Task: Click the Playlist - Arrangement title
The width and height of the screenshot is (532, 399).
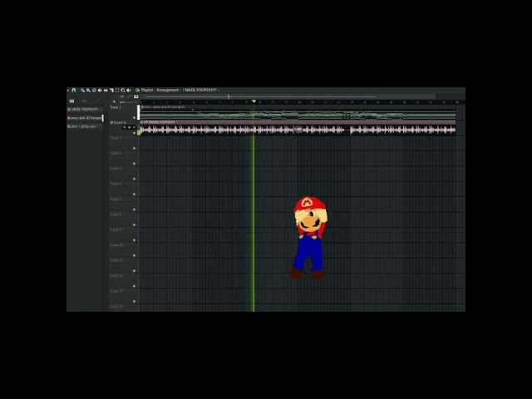Action: click(x=160, y=91)
